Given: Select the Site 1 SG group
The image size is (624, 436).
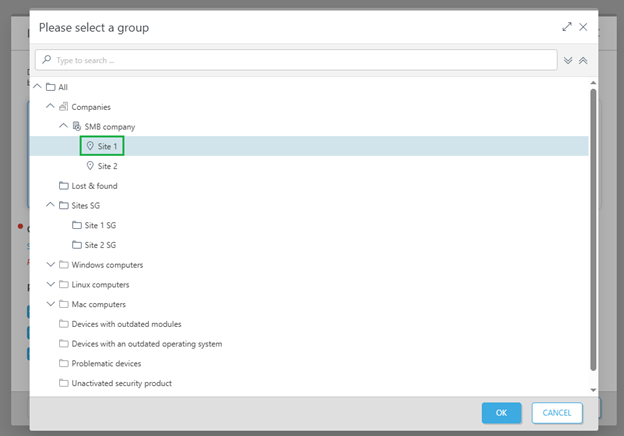Looking at the screenshot, I should point(101,225).
